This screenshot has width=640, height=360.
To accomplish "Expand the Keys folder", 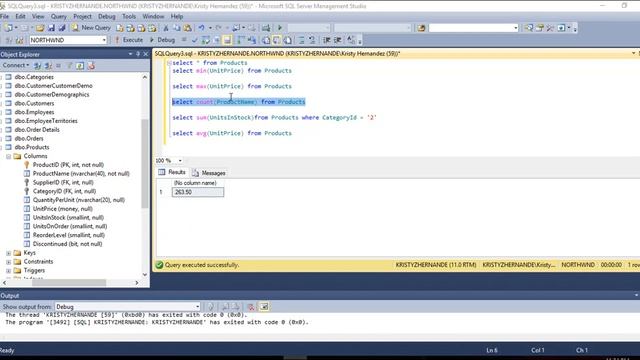I will click(x=8, y=253).
